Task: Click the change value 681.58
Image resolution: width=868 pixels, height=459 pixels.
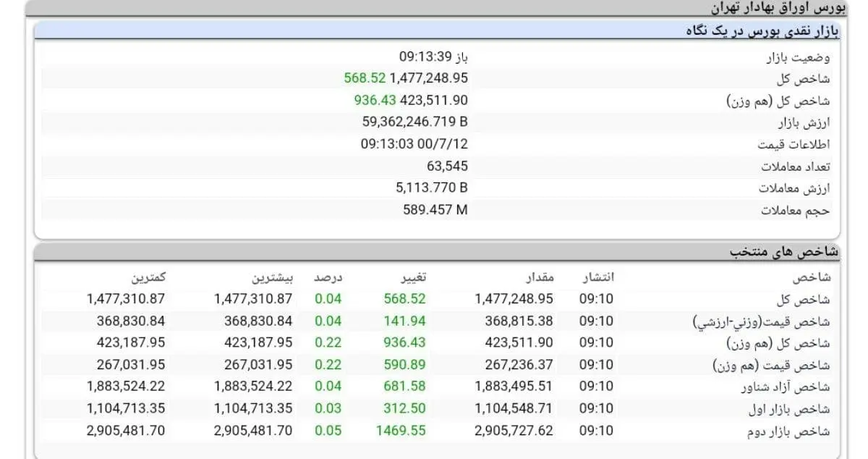Action: 404,386
